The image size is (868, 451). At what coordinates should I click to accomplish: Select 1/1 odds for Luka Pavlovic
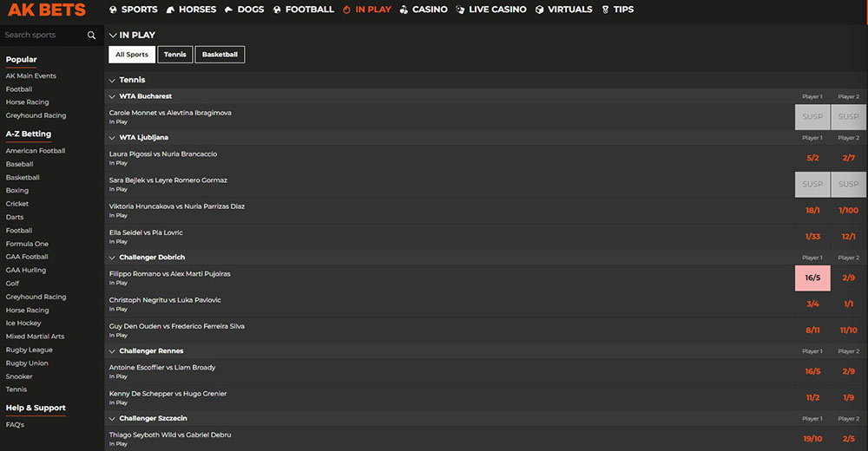pyautogui.click(x=848, y=304)
